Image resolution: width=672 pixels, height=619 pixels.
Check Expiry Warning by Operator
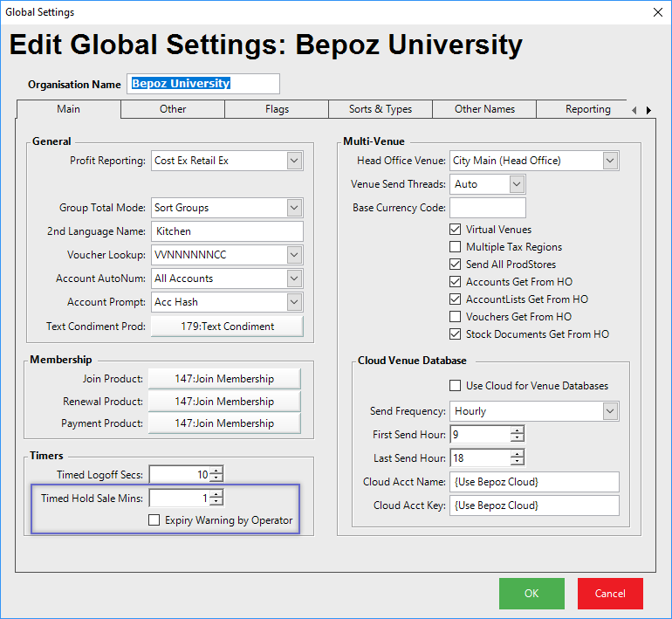point(154,520)
